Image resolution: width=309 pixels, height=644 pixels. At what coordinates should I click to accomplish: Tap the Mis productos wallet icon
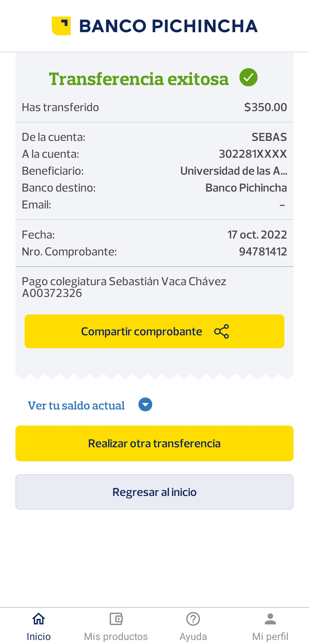coord(116,619)
